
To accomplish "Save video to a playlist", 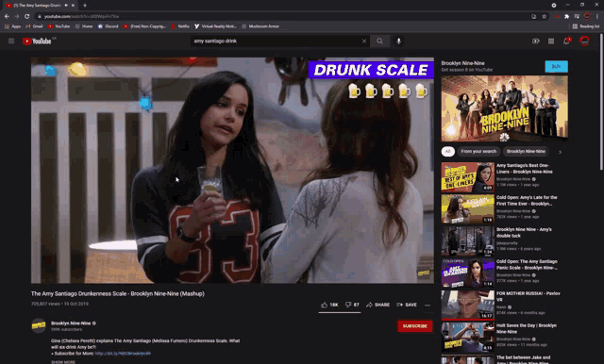I will pos(407,305).
